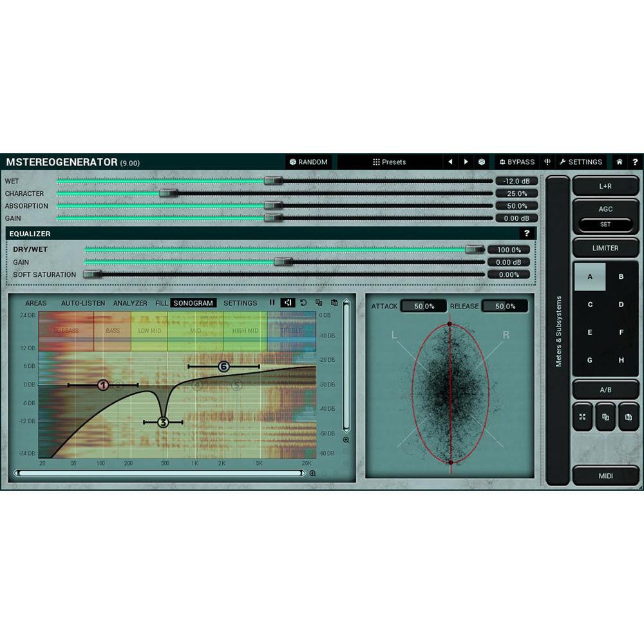
Task: Switch to the Sonogram tab
Action: pyautogui.click(x=193, y=303)
